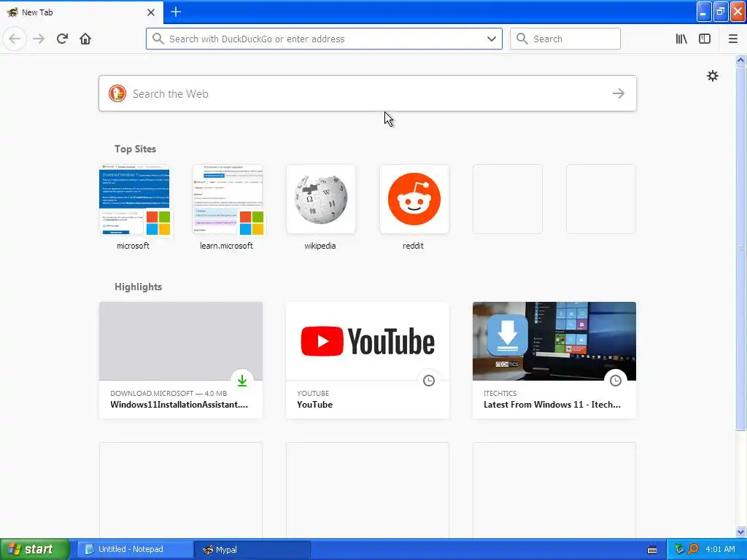Click the green download icon on Windows11InstallationAssistant card
The width and height of the screenshot is (747, 560).
pyautogui.click(x=242, y=380)
